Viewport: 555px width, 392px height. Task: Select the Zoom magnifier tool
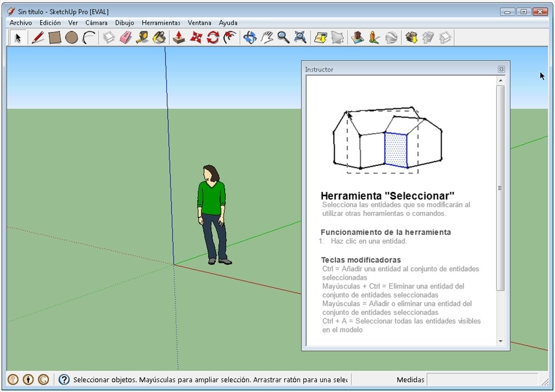pos(284,37)
